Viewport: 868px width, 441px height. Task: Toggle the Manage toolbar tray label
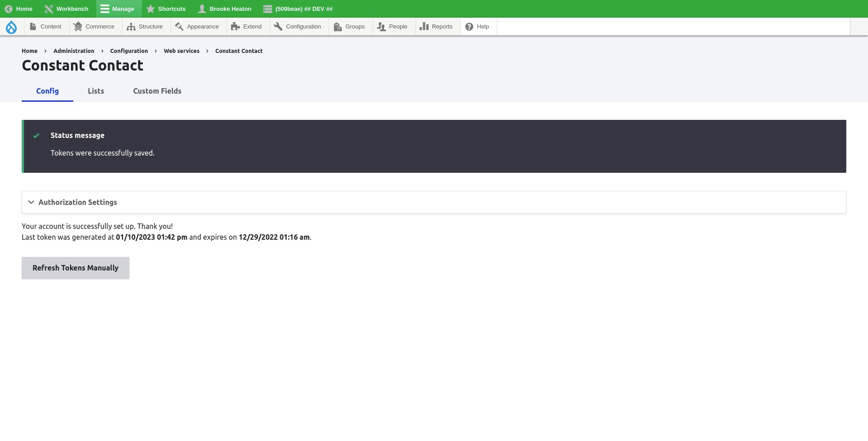123,9
